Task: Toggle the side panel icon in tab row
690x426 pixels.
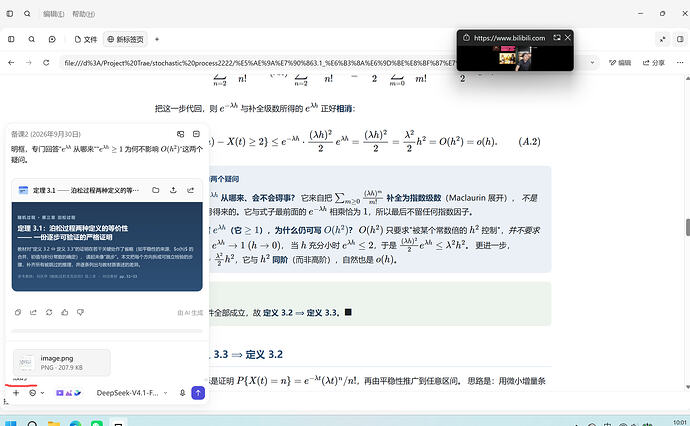Action: coord(11,39)
